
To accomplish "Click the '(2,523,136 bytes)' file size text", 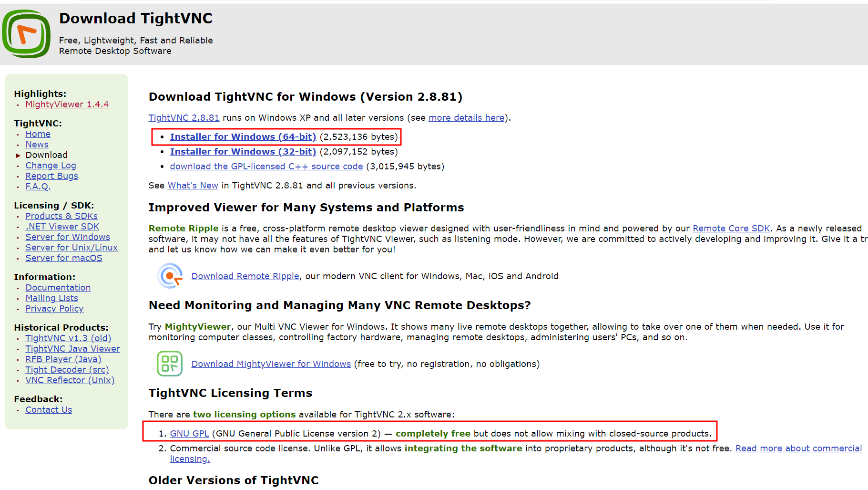I will click(359, 137).
